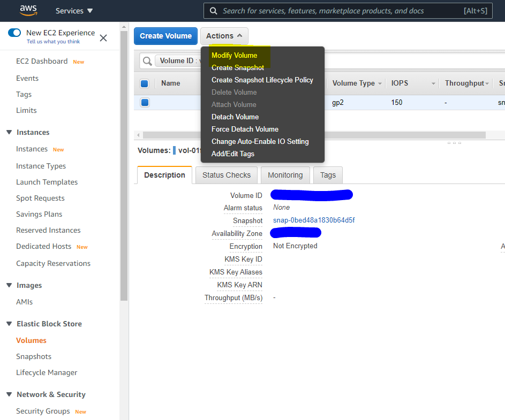
Task: Open snapshot snap-0bed48a1830b64d5f link
Action: [x=314, y=220]
